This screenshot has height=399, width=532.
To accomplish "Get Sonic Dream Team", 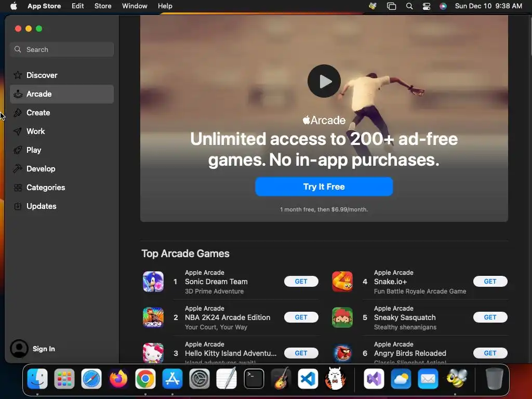I will pyautogui.click(x=301, y=281).
